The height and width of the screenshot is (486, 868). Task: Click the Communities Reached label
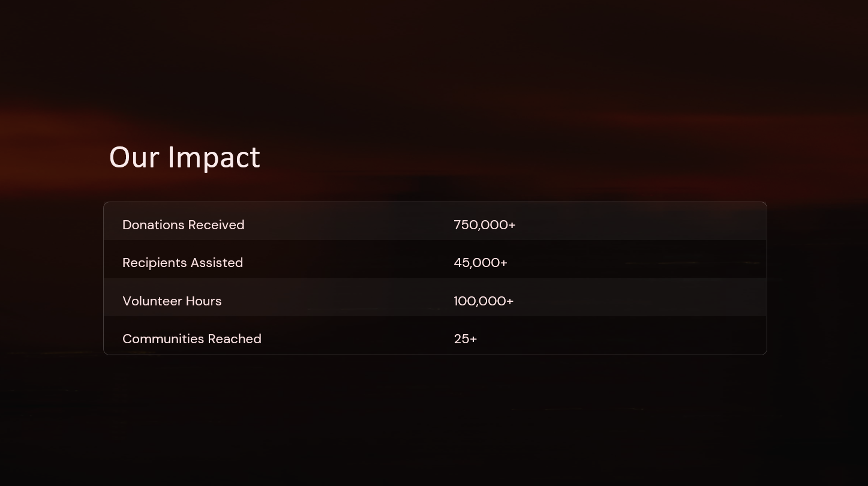pos(192,339)
